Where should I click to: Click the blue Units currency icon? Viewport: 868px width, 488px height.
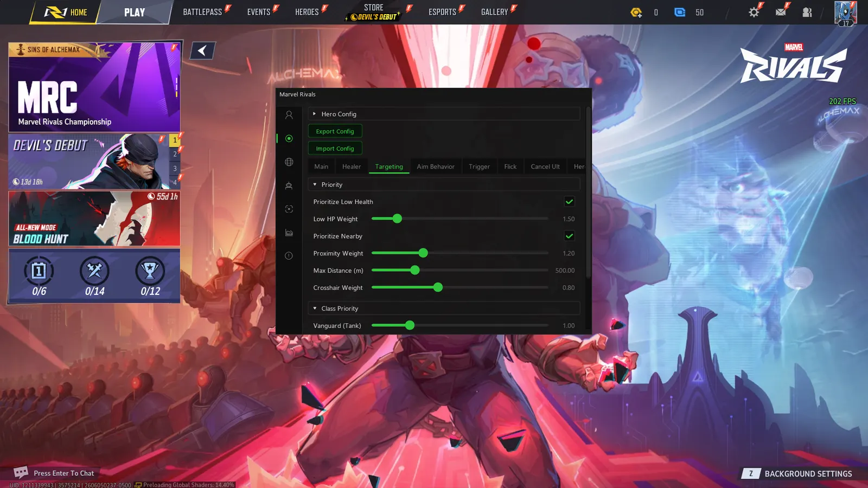click(680, 12)
